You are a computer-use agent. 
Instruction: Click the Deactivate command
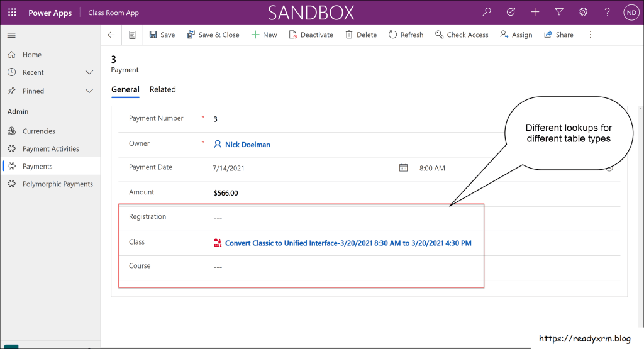pyautogui.click(x=311, y=35)
